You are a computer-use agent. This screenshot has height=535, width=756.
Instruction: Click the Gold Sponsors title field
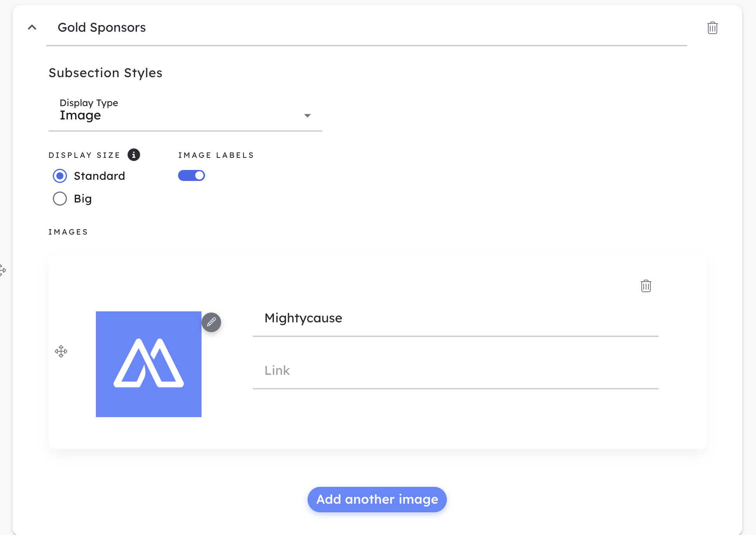366,27
